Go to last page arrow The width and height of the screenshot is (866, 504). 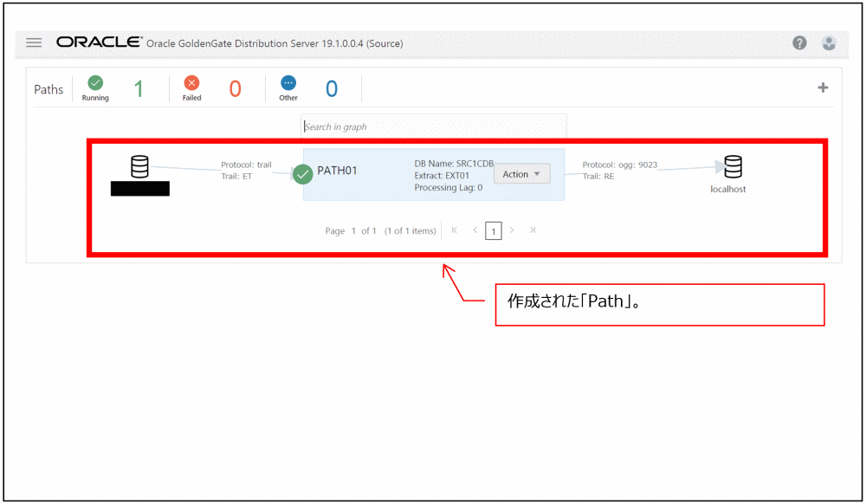[x=533, y=230]
